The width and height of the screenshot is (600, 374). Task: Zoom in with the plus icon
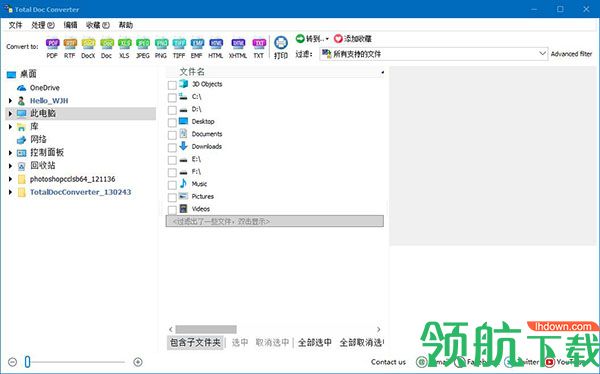point(138,362)
